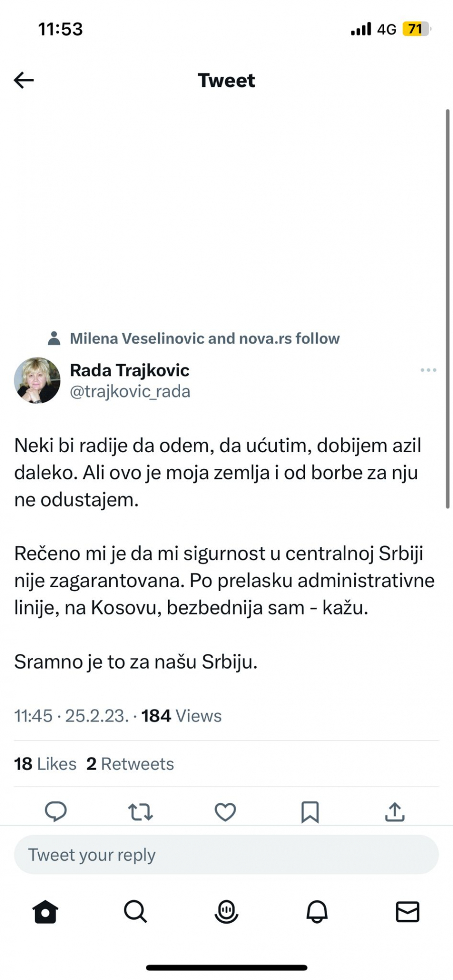This screenshot has width=453, height=980.
Task: Tap 'Milena Veselinovic and nova.rs follow' context
Action: (206, 338)
